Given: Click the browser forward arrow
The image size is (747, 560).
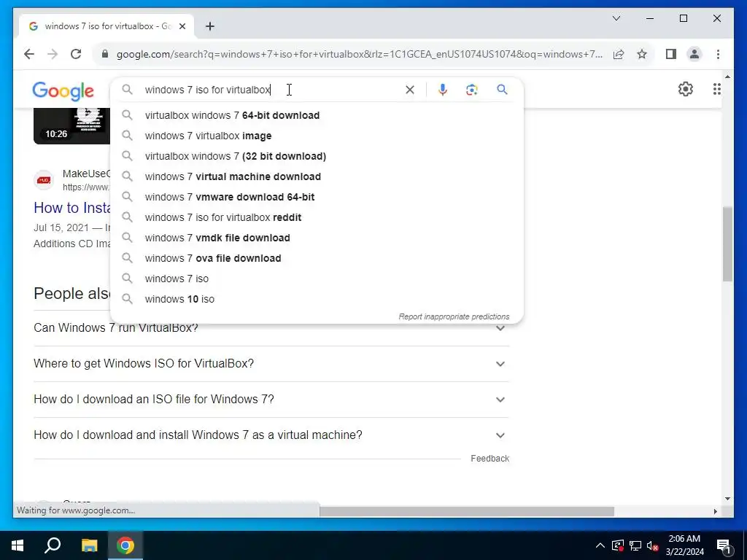Looking at the screenshot, I should tap(53, 54).
